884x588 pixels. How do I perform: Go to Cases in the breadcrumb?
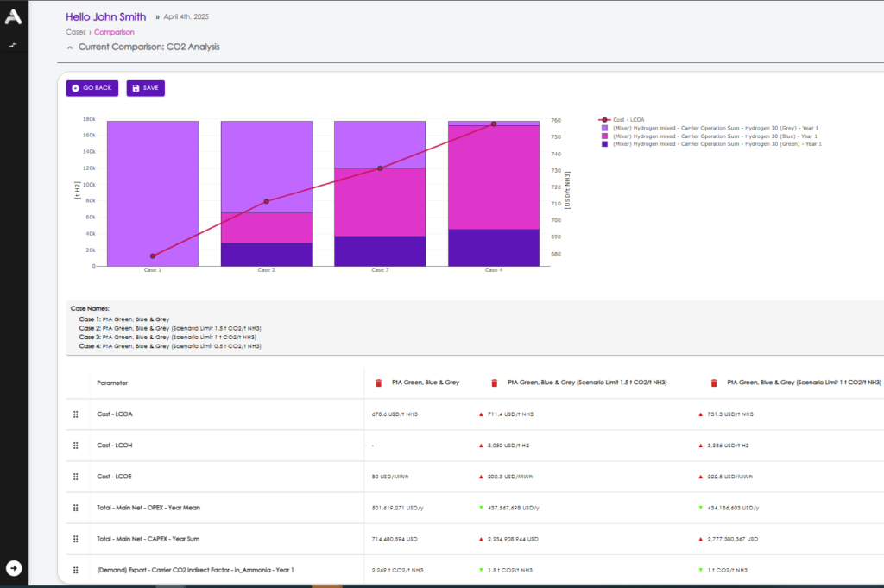[75, 32]
